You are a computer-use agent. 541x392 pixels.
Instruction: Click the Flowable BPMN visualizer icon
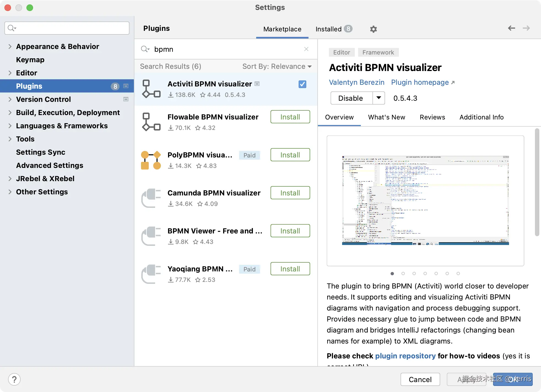click(151, 122)
